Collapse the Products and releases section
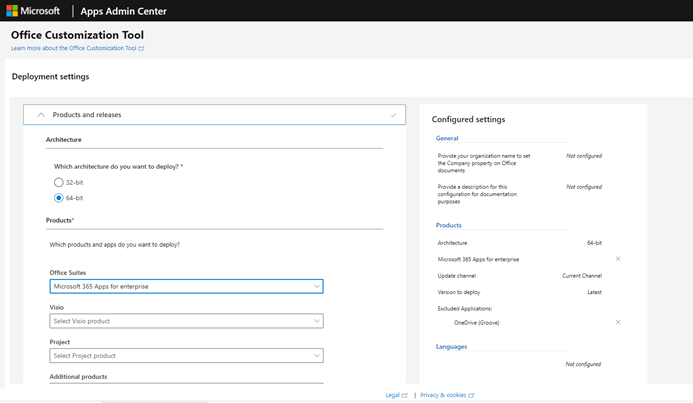The height and width of the screenshot is (403, 693). (x=41, y=115)
